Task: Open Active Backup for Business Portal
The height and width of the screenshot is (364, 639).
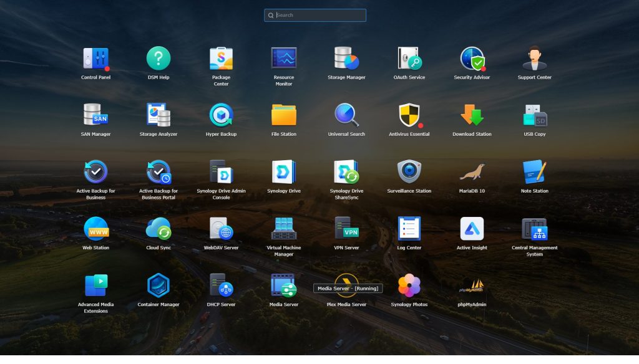Action: [159, 172]
